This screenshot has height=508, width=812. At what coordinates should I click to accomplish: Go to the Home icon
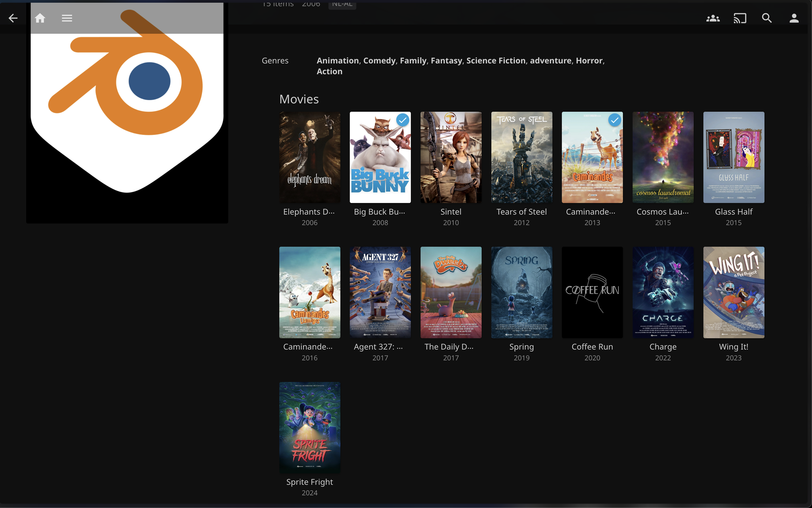point(40,18)
